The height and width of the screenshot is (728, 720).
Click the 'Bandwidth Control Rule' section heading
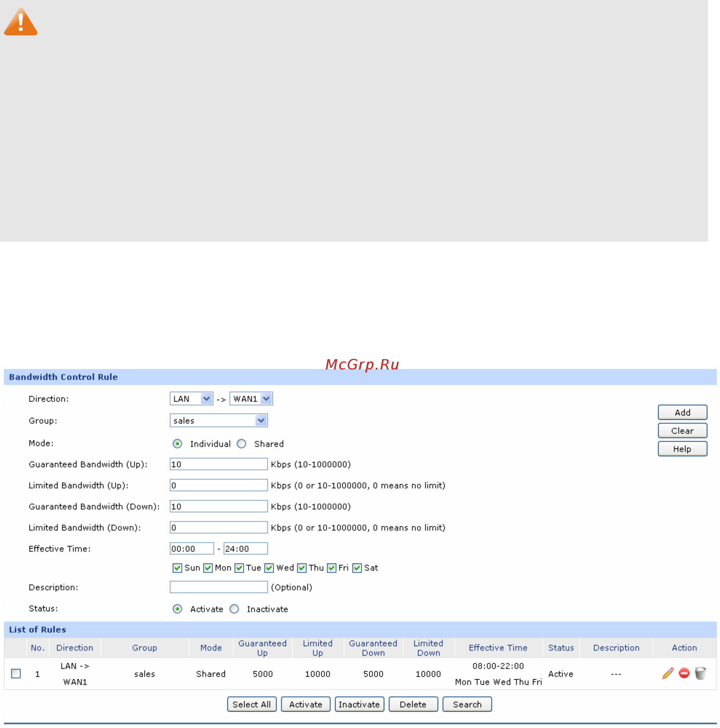tap(63, 377)
